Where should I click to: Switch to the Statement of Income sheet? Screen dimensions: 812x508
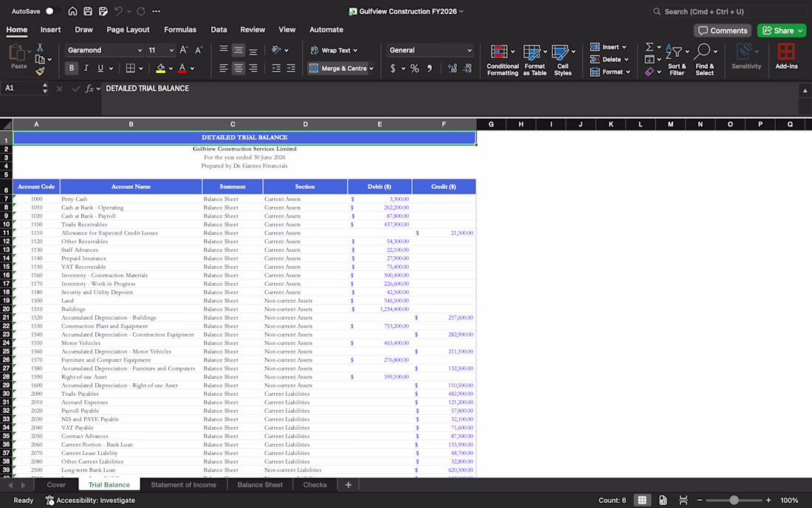click(x=183, y=484)
